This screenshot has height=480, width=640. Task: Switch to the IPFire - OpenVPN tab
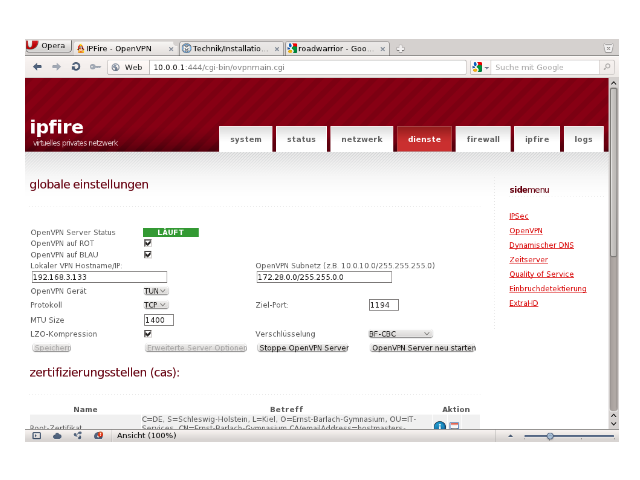126,49
